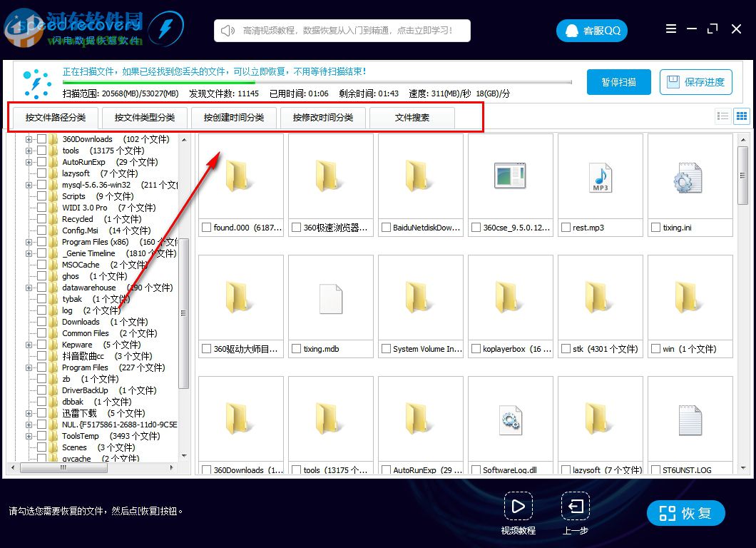The width and height of the screenshot is (756, 548).
Task: Tick the tixing.mdb checkbox
Action: tap(296, 348)
